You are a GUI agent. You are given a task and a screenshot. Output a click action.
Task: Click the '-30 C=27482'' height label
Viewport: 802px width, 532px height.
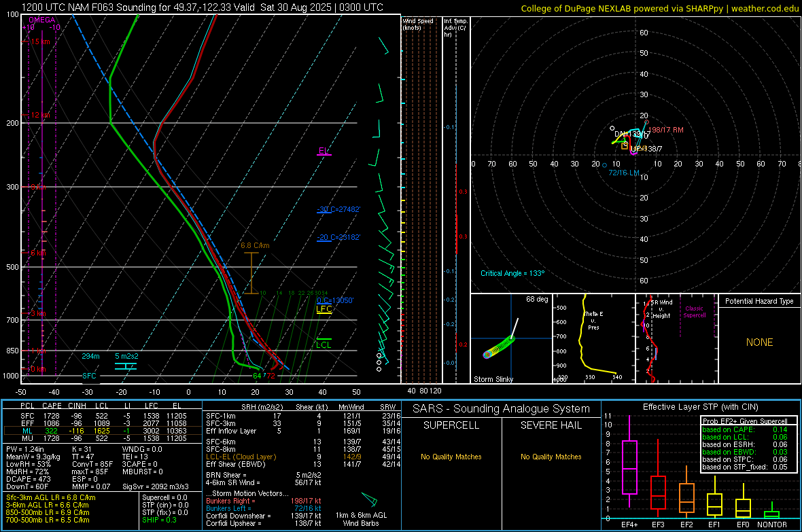tap(338, 209)
